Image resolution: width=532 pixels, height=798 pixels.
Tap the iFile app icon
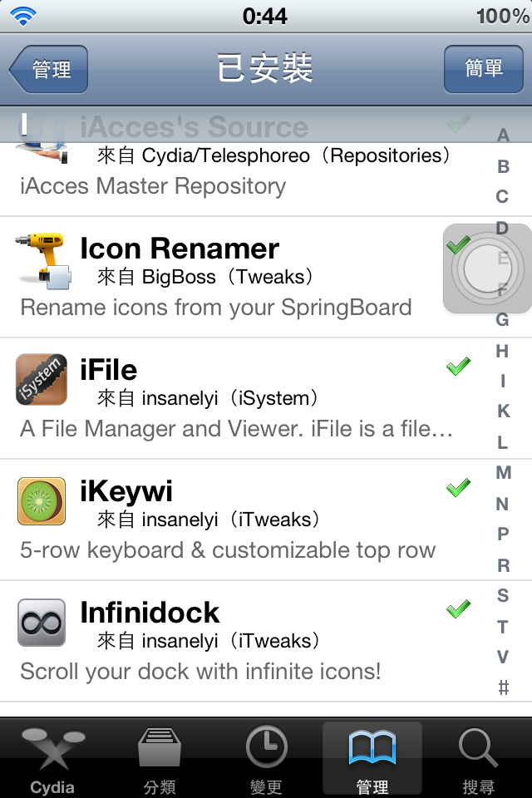coord(42,380)
